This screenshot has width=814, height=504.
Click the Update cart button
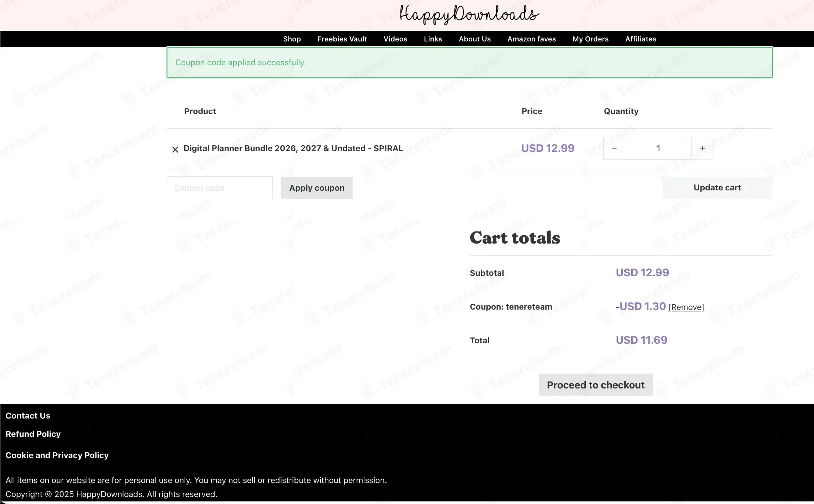pos(717,187)
